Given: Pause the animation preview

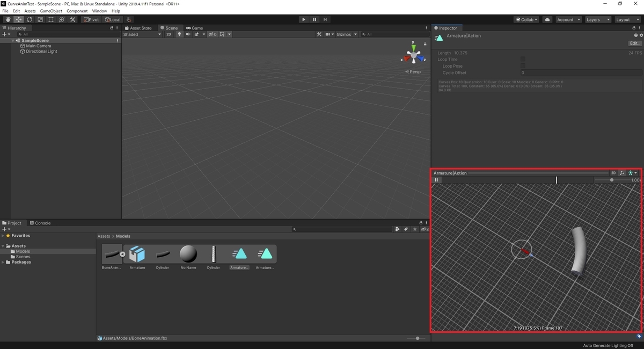Looking at the screenshot, I should coord(436,180).
